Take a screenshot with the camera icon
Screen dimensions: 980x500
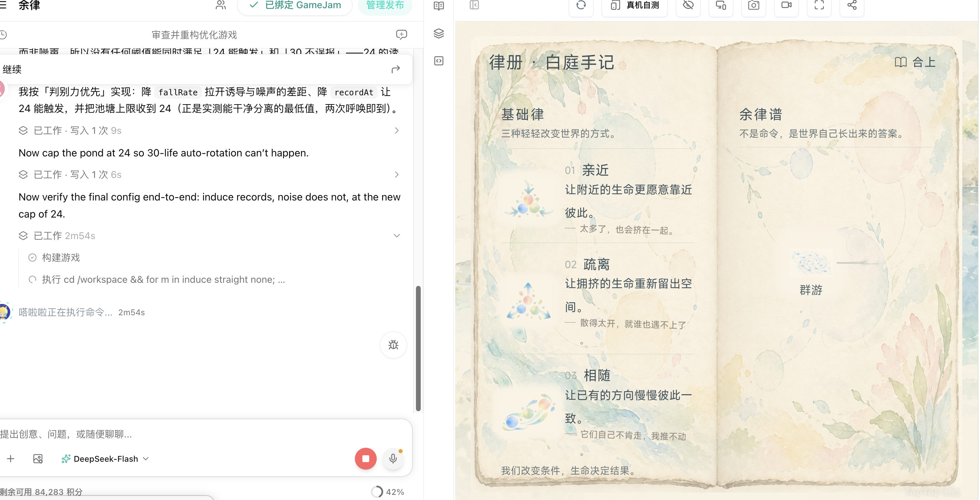coord(753,5)
